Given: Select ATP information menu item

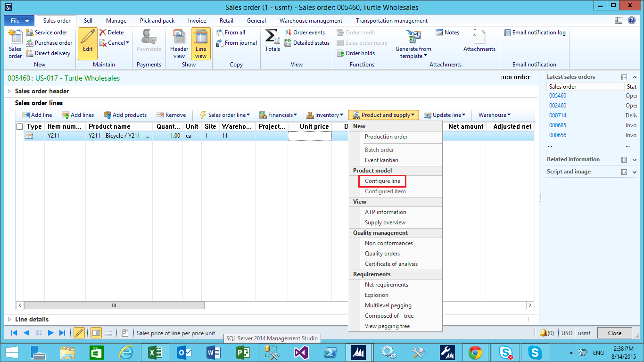Looking at the screenshot, I should click(385, 212).
